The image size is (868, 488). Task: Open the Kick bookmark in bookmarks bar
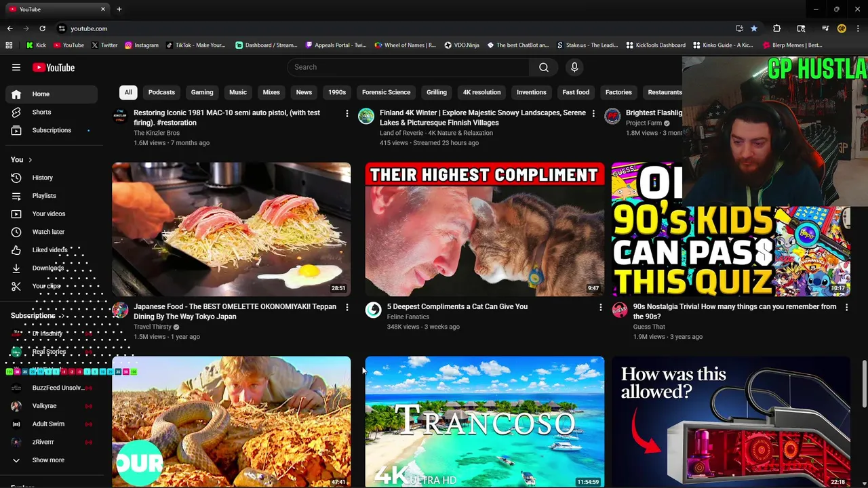coord(36,45)
